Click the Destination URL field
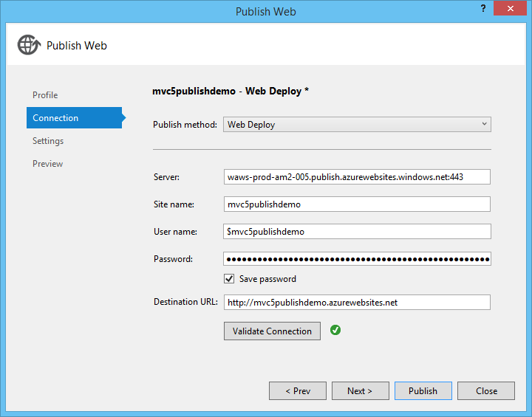The height and width of the screenshot is (417, 532). coord(357,302)
